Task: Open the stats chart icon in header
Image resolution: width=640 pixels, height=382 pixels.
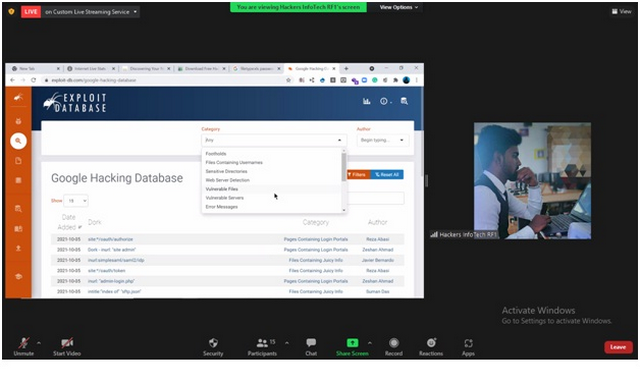Action: [x=367, y=101]
